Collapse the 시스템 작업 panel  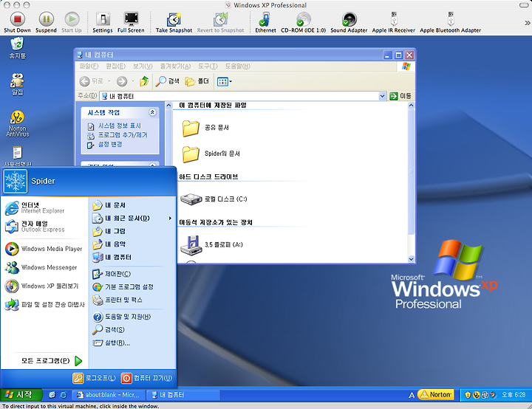152,112
